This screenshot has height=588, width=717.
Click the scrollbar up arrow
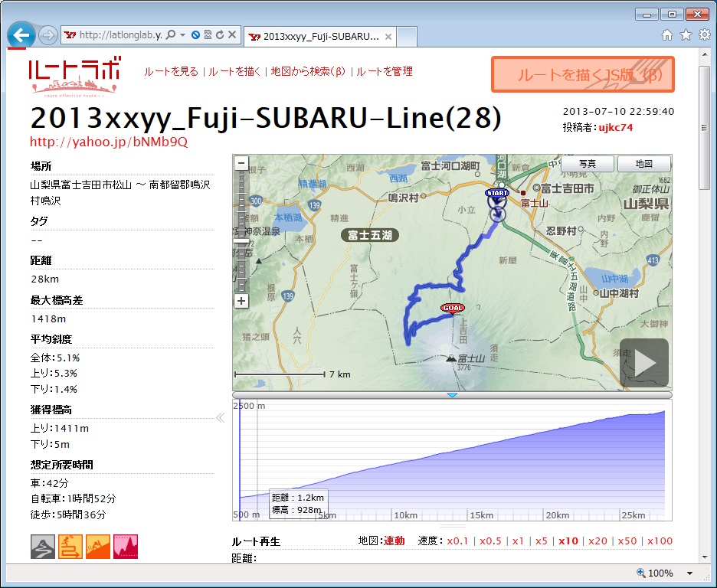point(704,54)
